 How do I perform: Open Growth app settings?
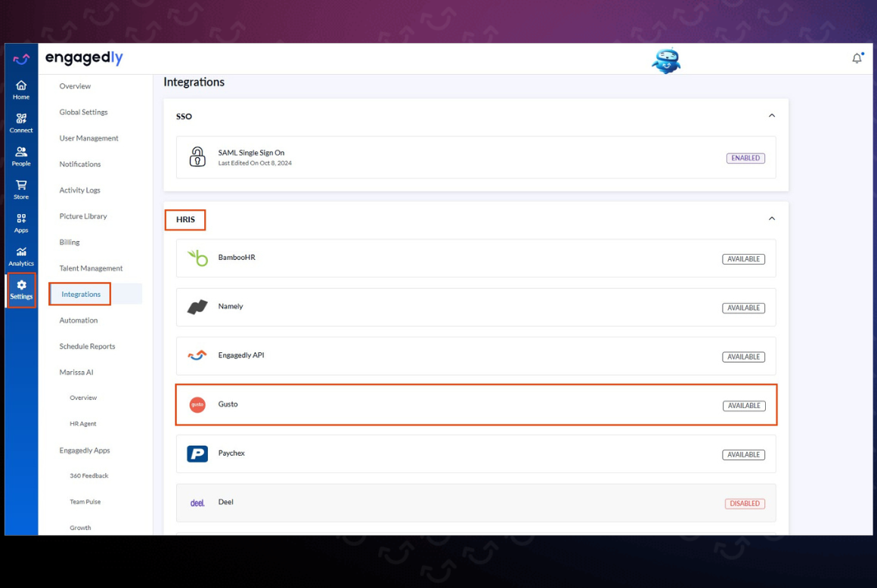click(x=80, y=528)
